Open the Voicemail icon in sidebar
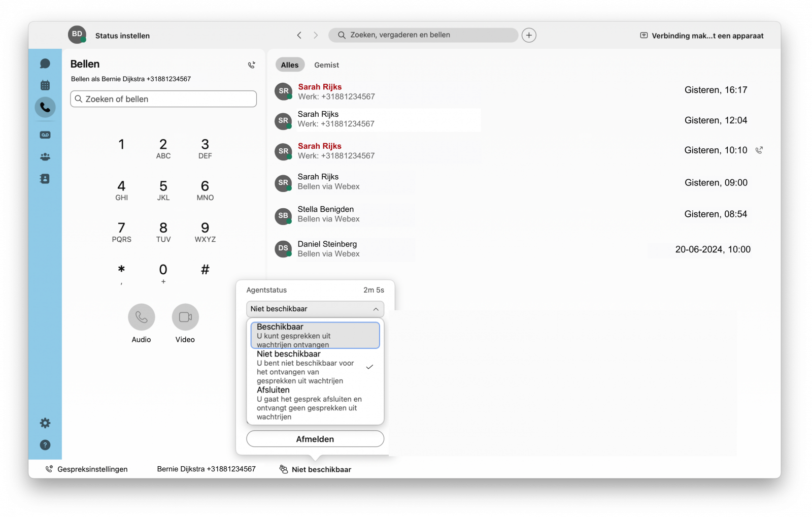 point(45,135)
